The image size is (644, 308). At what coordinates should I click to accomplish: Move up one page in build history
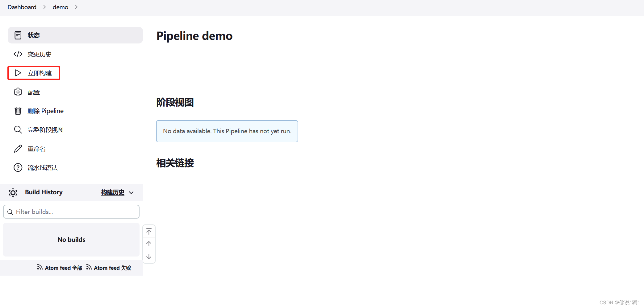[149, 244]
